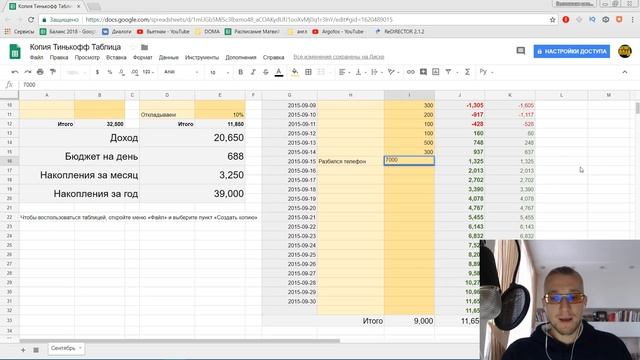Viewport: 640px width, 360px height.
Task: Open the Functions sigma menu
Action: click(x=467, y=72)
